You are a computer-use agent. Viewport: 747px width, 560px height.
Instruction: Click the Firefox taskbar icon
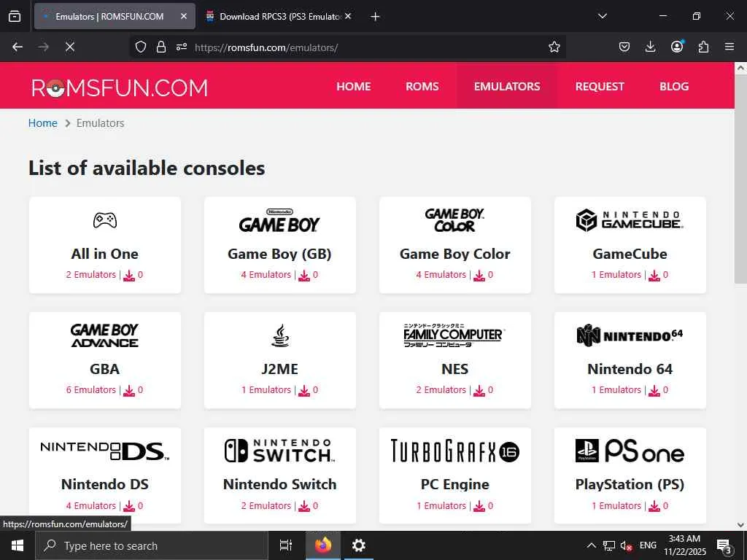pyautogui.click(x=323, y=545)
